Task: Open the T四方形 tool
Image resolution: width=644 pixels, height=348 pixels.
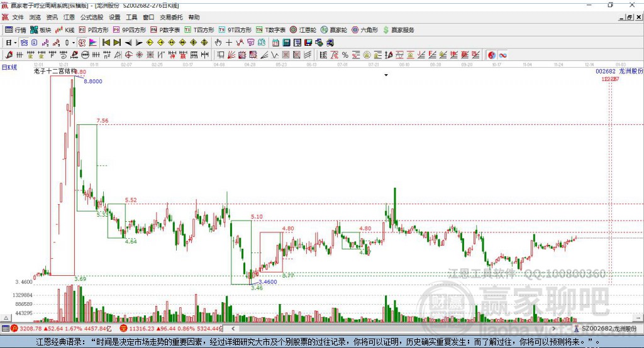Action: coord(199,30)
